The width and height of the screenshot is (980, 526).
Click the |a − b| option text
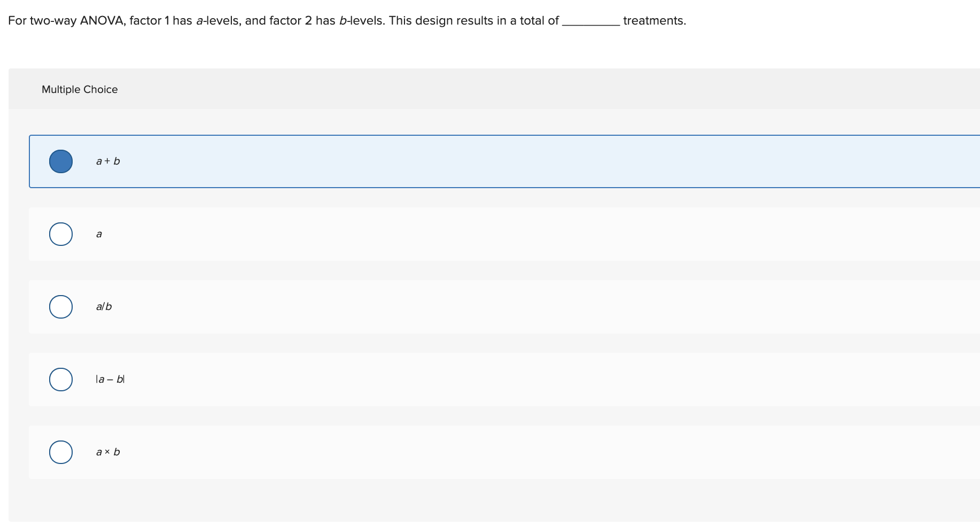[109, 379]
